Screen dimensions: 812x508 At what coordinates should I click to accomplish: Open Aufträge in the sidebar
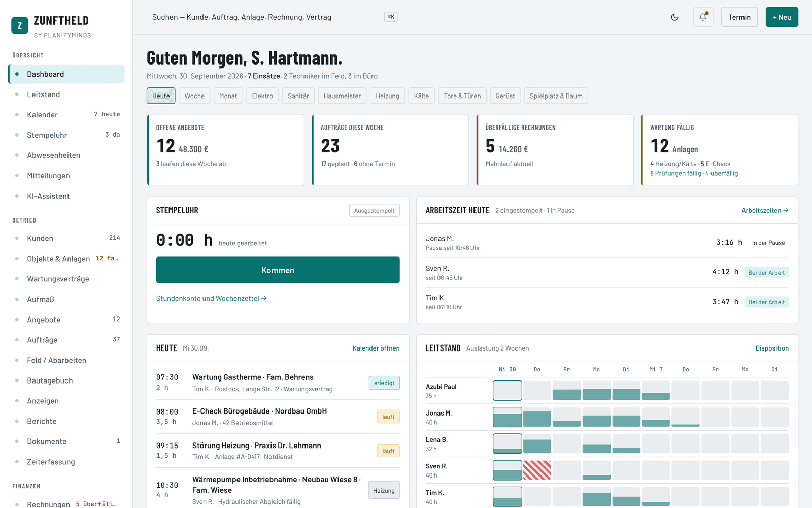click(x=66, y=340)
